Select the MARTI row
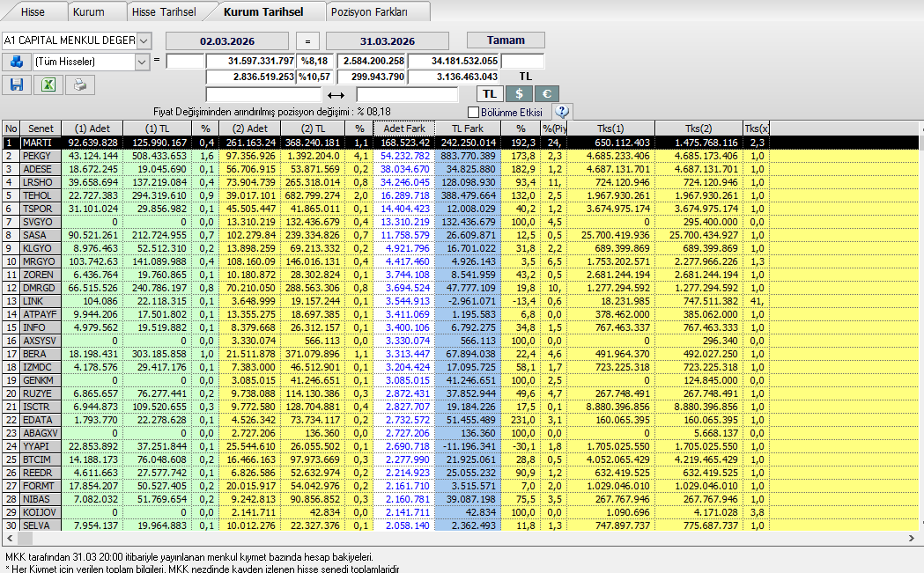The width and height of the screenshot is (924, 573). [x=460, y=143]
